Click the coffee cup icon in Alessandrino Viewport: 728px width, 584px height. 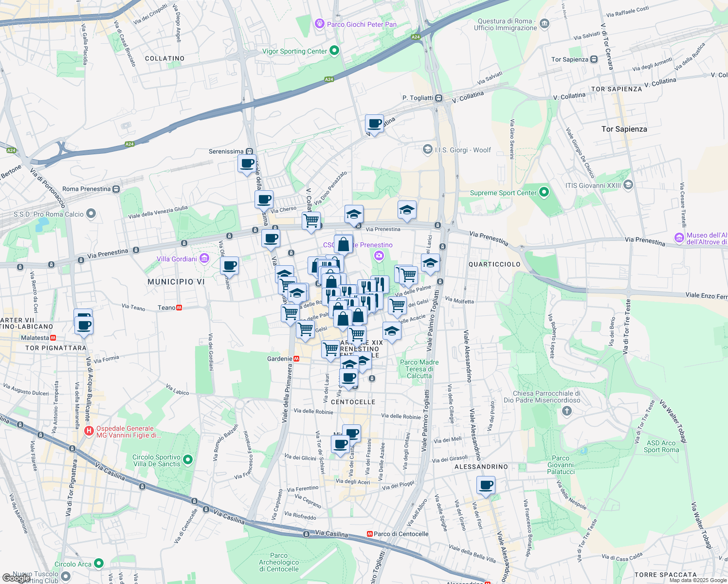(x=486, y=485)
